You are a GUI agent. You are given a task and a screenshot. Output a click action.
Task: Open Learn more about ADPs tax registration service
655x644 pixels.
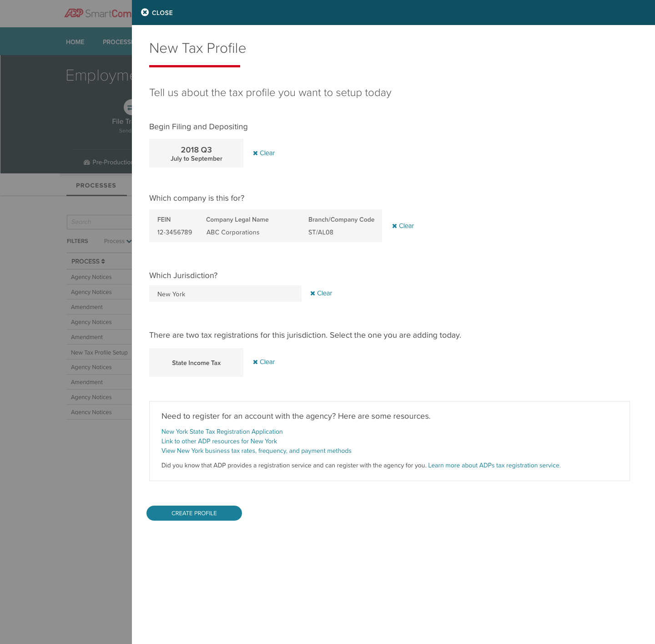tap(494, 465)
